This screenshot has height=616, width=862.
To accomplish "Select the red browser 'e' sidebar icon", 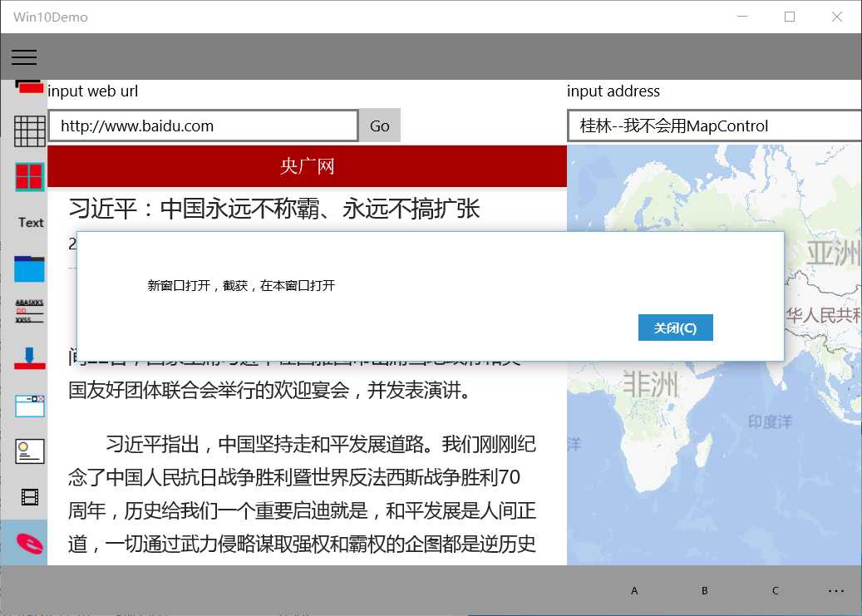I will coord(30,543).
